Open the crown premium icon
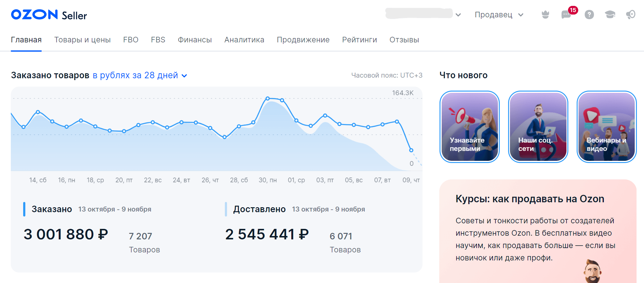 [x=545, y=15]
